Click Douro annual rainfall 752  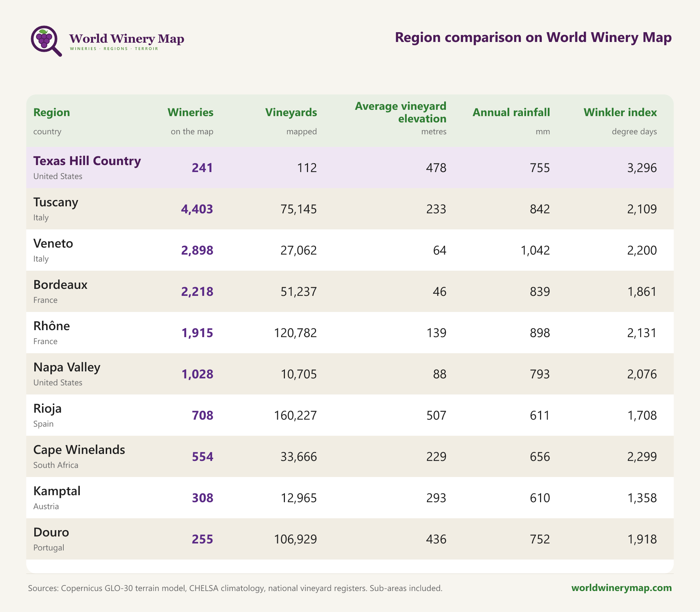540,539
